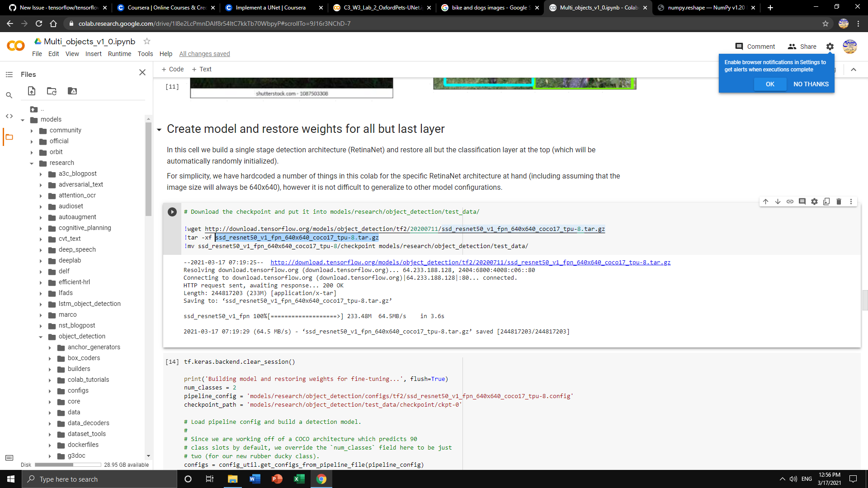Star the Multi_objects_v1_0.ipynb notebook
The image size is (868, 488).
(147, 41)
